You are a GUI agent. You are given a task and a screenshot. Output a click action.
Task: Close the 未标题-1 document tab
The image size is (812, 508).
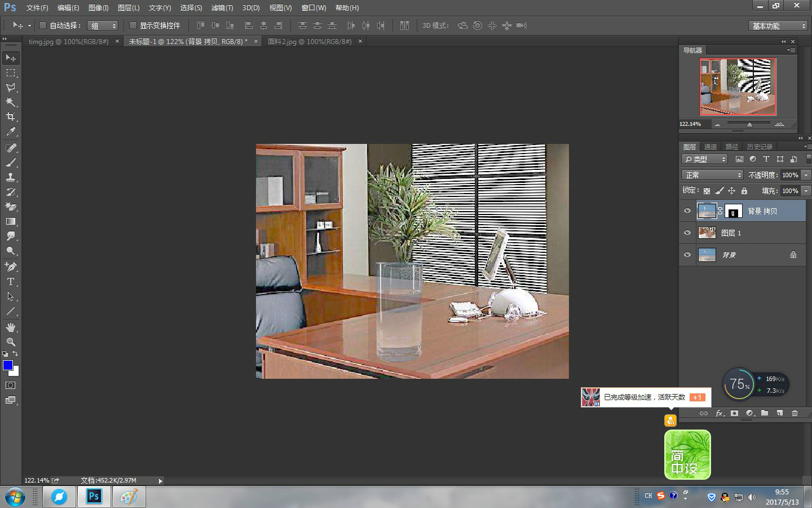click(x=256, y=41)
